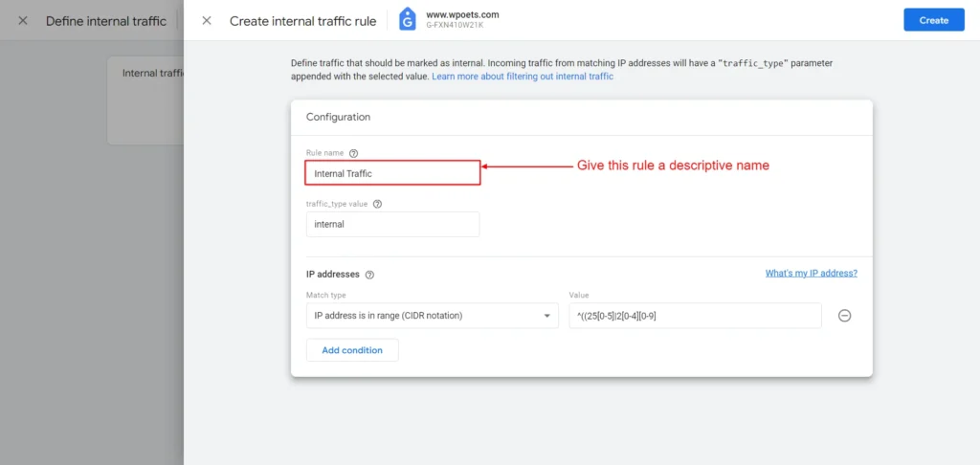Image resolution: width=980 pixels, height=465 pixels.
Task: Open the traffic_type value help icon
Action: [377, 204]
